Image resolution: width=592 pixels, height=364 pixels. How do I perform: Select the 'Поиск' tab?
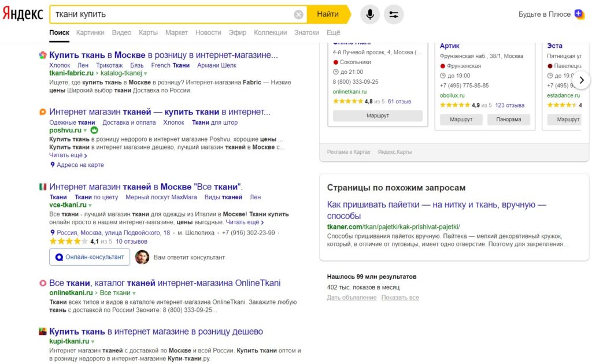(60, 32)
